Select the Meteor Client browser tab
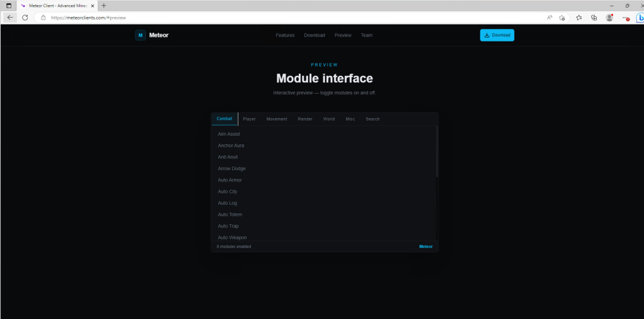 (x=57, y=6)
